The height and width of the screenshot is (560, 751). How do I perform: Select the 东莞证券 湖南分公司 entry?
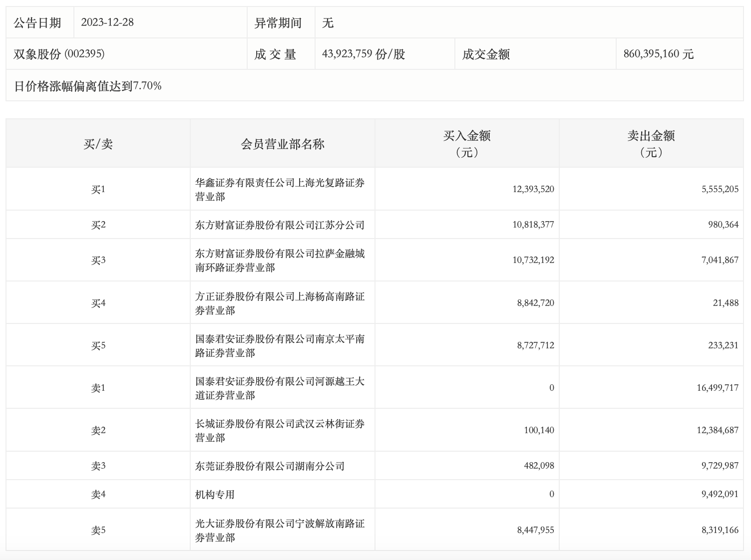coord(270,466)
